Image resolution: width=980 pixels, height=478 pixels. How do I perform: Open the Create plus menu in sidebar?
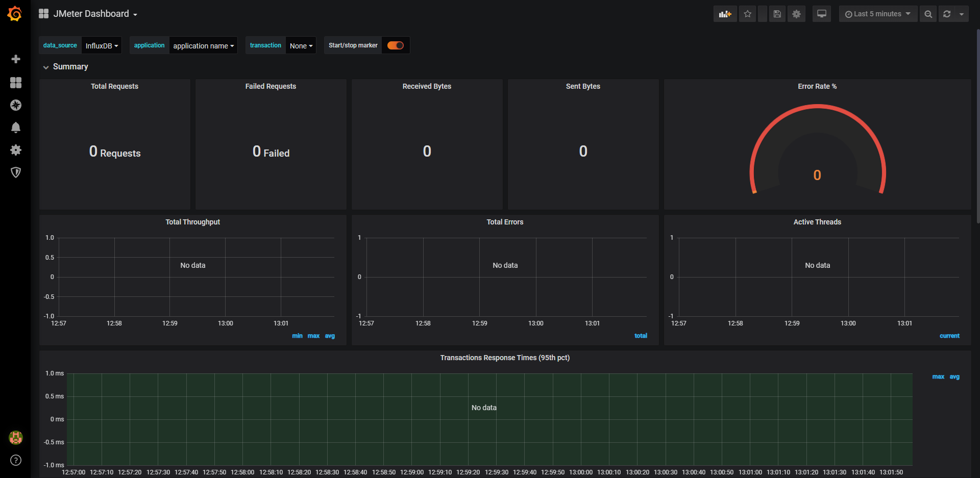pos(16,59)
